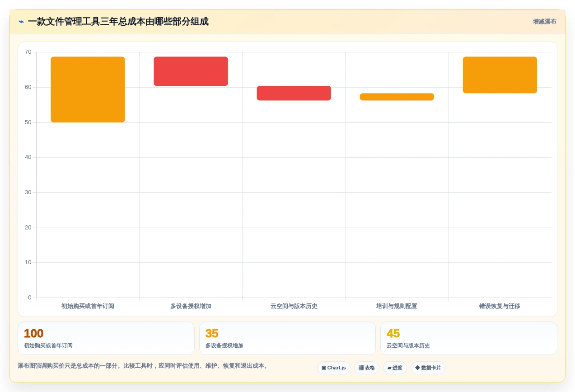Image resolution: width=575 pixels, height=392 pixels.
Task: Click the chart title 一款文件管理工具三年总成本由哪些部分组成
Action: click(x=118, y=22)
